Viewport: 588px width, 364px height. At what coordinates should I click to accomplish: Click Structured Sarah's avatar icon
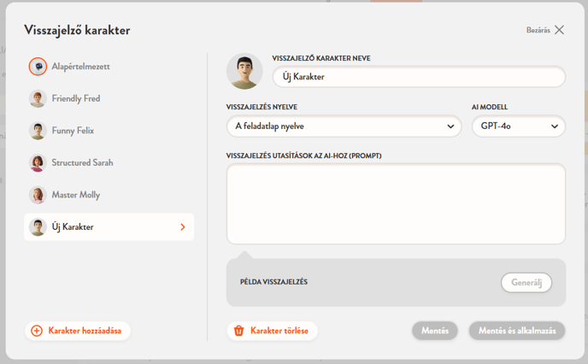38,163
